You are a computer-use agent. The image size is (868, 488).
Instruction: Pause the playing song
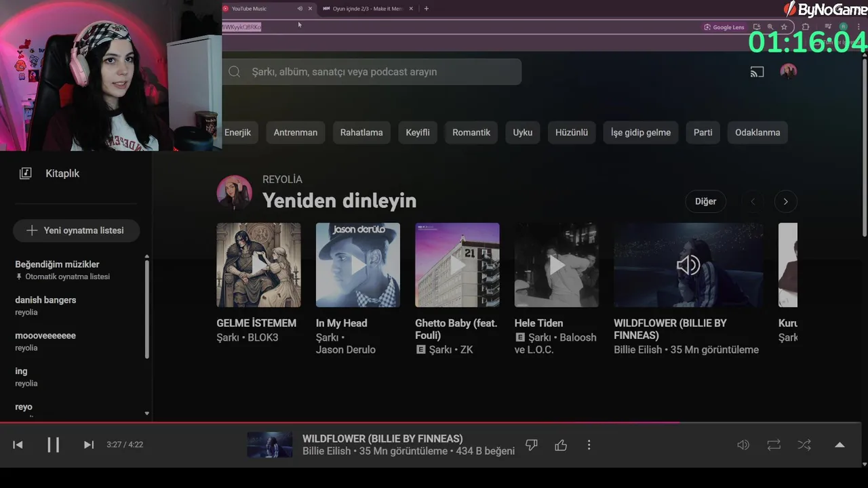[x=53, y=445]
